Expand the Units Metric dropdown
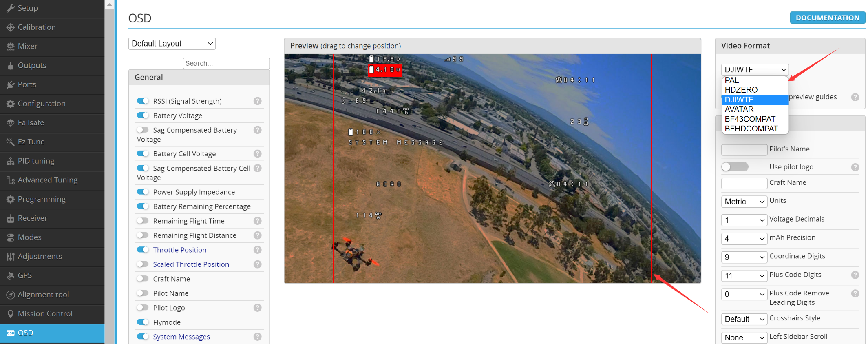 tap(744, 202)
